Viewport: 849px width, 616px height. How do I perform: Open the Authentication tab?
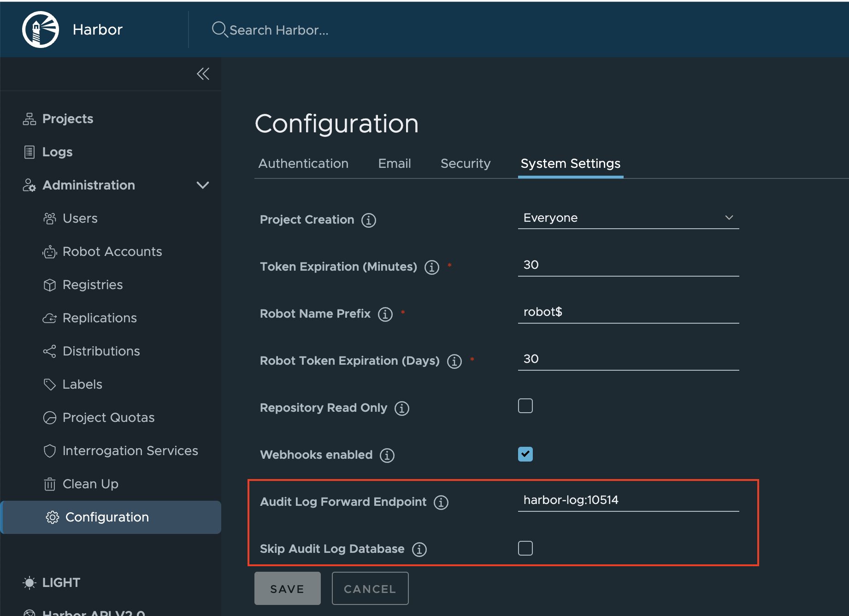(303, 163)
